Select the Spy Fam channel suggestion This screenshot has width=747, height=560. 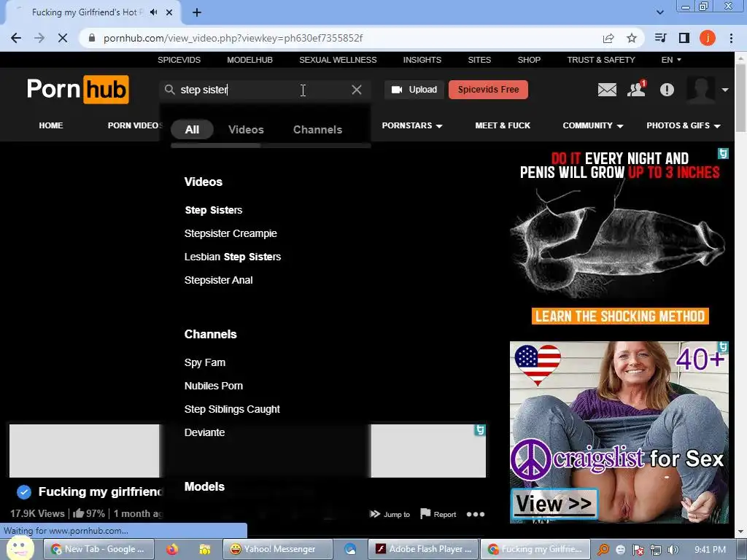coord(205,363)
